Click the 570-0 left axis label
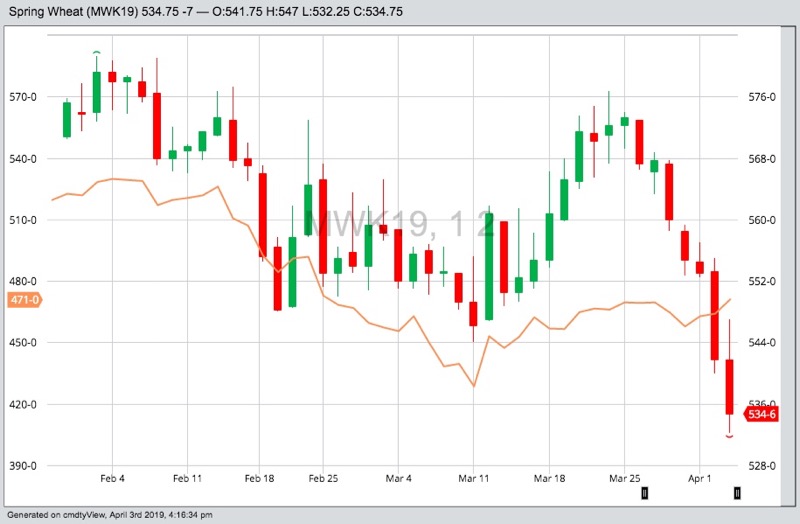The width and height of the screenshot is (800, 524). [x=23, y=97]
